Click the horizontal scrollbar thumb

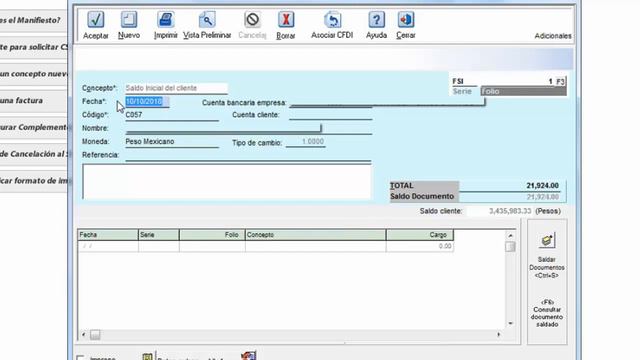(x=95, y=335)
